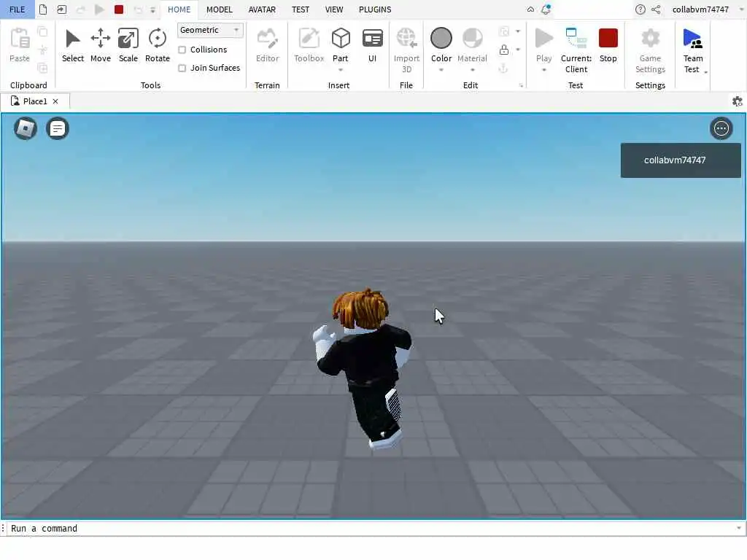Screen dimensions: 747x560
Task: Toggle Current: Client view
Action: point(576,50)
